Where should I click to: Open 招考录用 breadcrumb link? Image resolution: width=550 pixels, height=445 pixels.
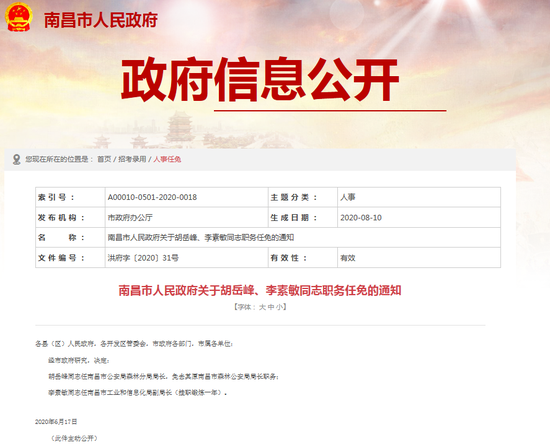(132, 160)
